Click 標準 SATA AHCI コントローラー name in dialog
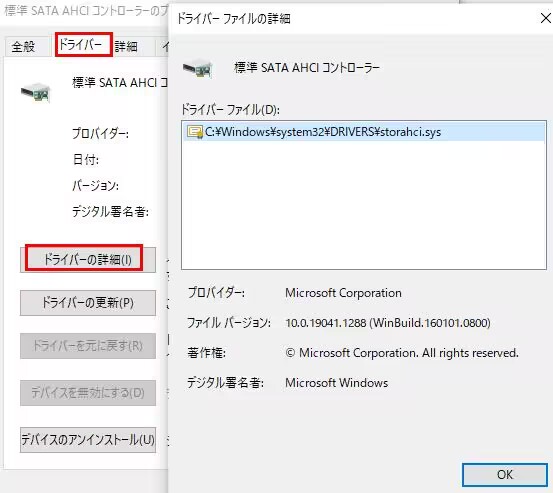Screen dimensions: 553x493 pyautogui.click(x=307, y=68)
